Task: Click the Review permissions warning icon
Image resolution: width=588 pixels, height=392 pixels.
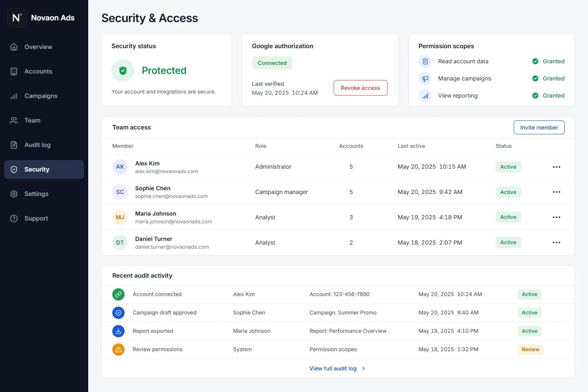Action: 118,350
